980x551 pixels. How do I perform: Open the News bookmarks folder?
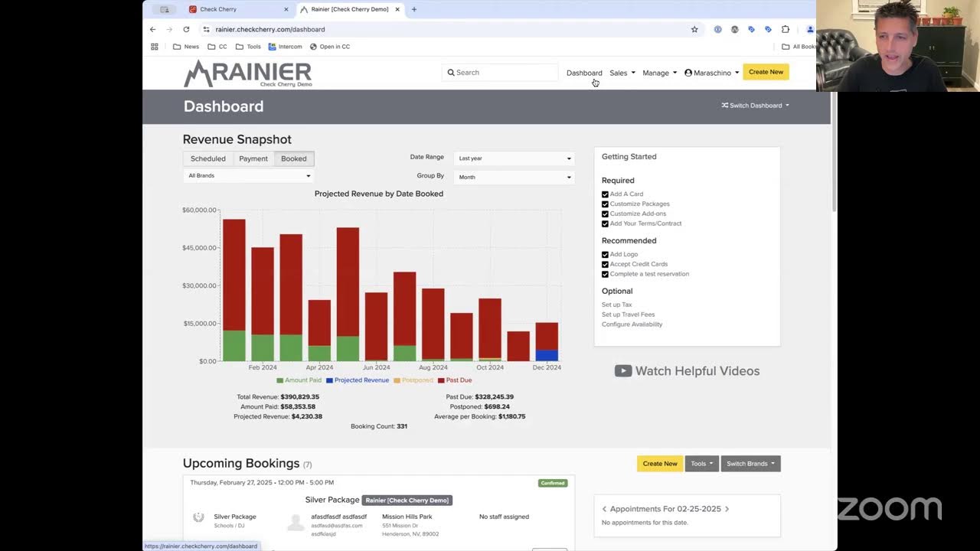pyautogui.click(x=186, y=47)
